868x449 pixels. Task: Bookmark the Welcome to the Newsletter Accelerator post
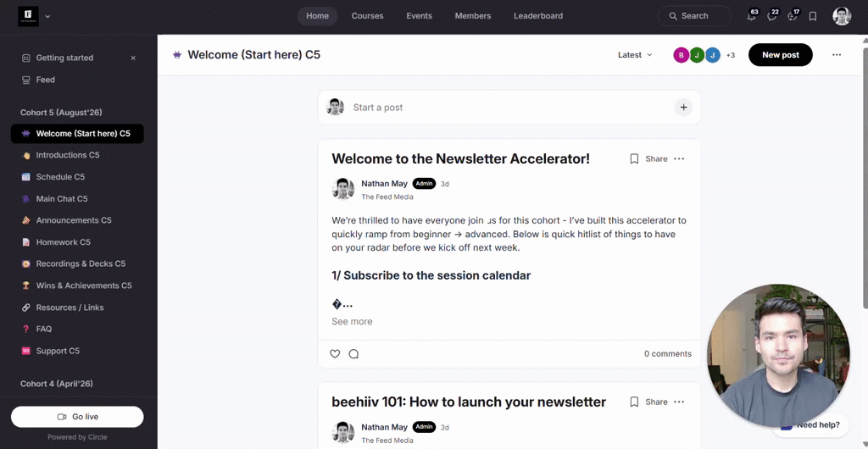(x=634, y=158)
